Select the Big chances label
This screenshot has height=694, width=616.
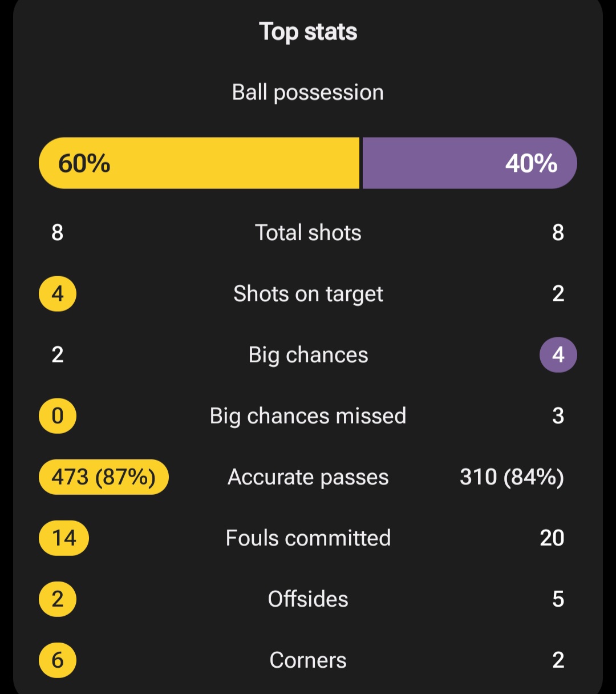[308, 355]
